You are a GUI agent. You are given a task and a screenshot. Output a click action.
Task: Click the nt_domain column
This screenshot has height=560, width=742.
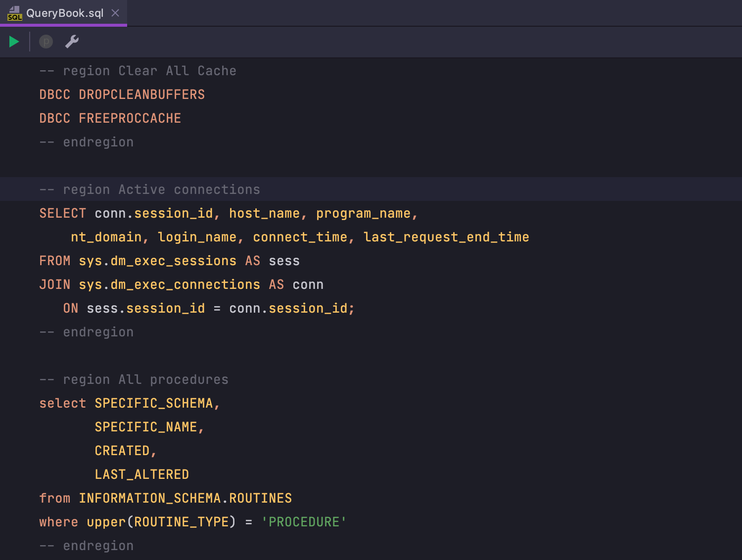(106, 237)
